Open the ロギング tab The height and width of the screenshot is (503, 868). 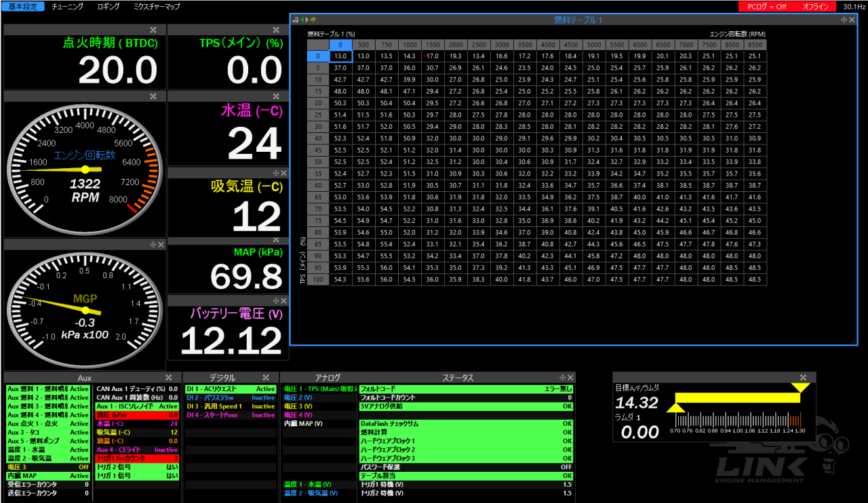(108, 6)
